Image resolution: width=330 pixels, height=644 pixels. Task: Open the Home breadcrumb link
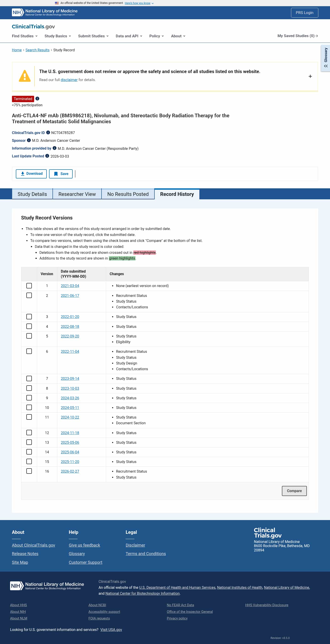(17, 50)
